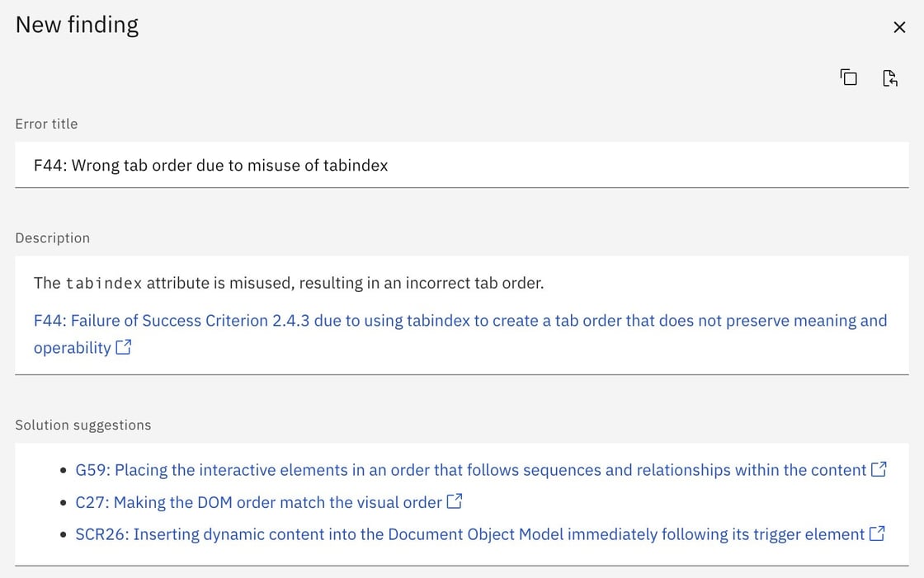
Task: Click external link icon beside C27 suggestion
Action: 455,501
